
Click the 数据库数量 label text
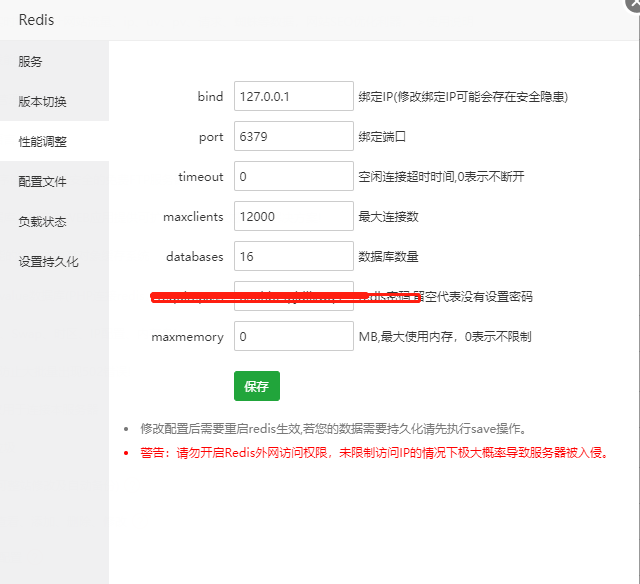388,257
